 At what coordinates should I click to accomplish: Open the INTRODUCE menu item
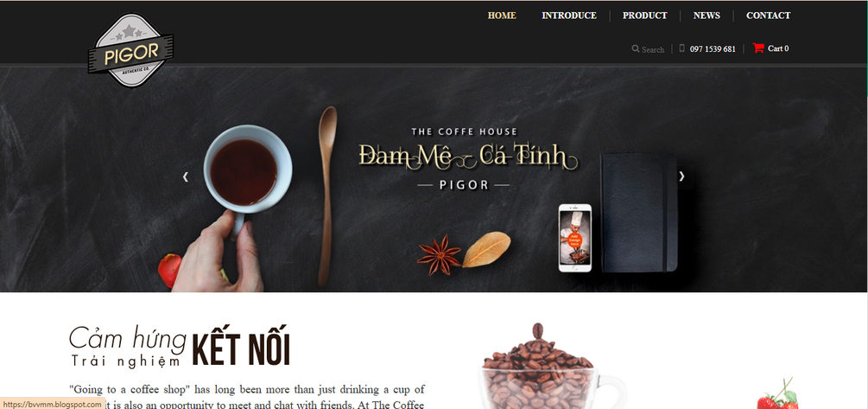[x=569, y=16]
